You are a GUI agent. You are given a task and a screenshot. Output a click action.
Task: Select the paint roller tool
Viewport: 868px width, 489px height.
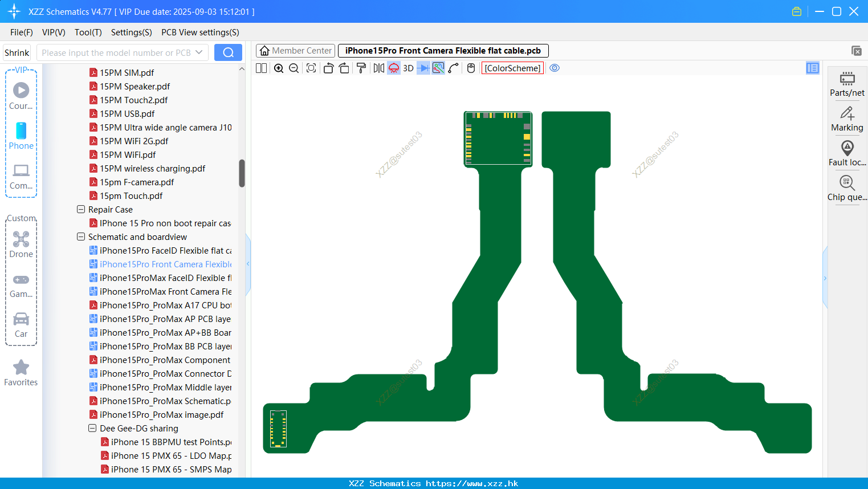(x=361, y=68)
